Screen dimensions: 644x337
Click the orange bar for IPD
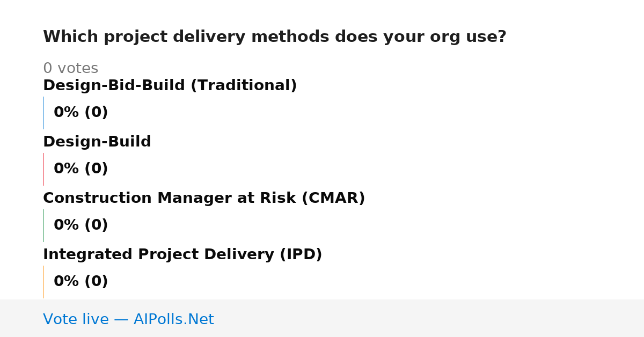tap(43, 282)
